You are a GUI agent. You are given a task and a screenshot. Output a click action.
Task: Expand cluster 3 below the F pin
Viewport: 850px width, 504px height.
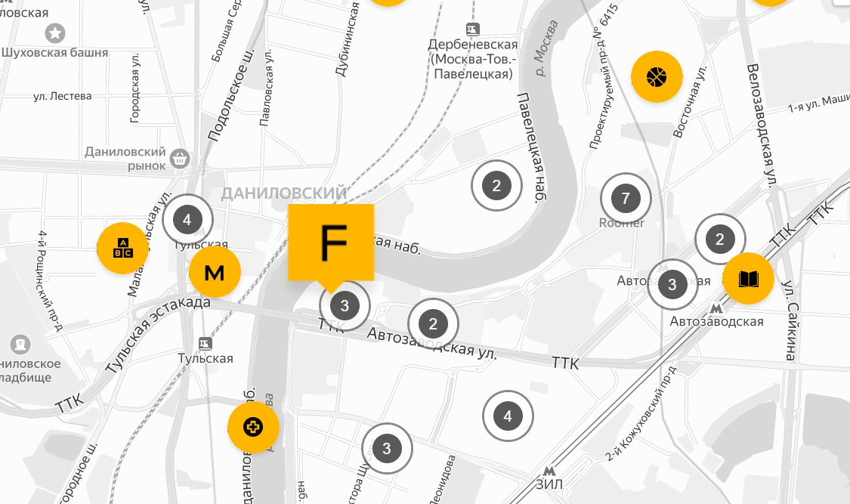[x=345, y=306]
